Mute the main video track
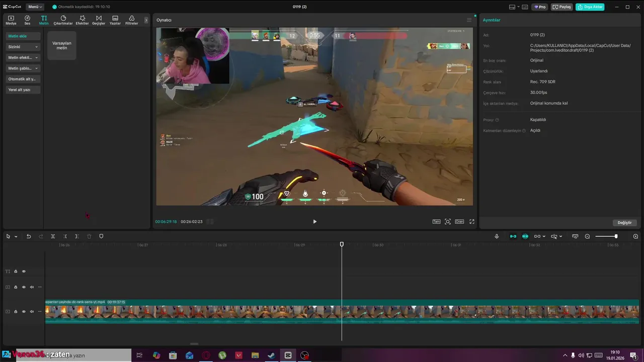 (32, 312)
